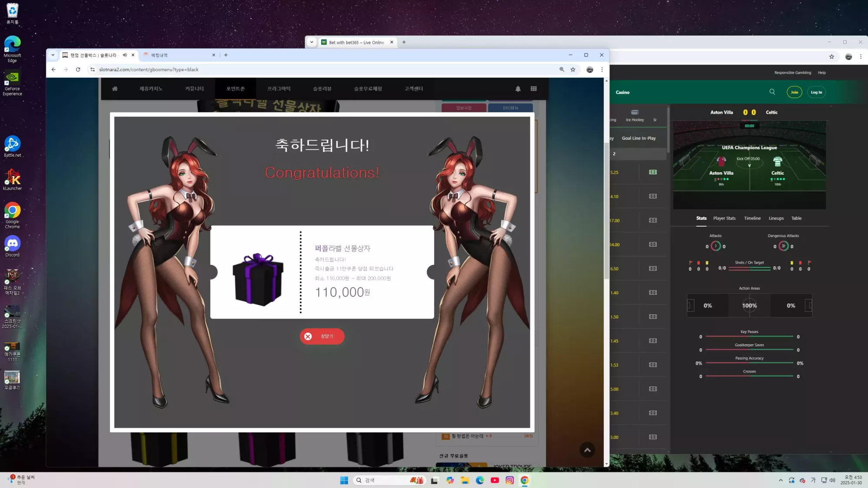Open the tab search dropdown arrow
Image resolution: width=868 pixels, height=488 pixels.
click(x=53, y=55)
